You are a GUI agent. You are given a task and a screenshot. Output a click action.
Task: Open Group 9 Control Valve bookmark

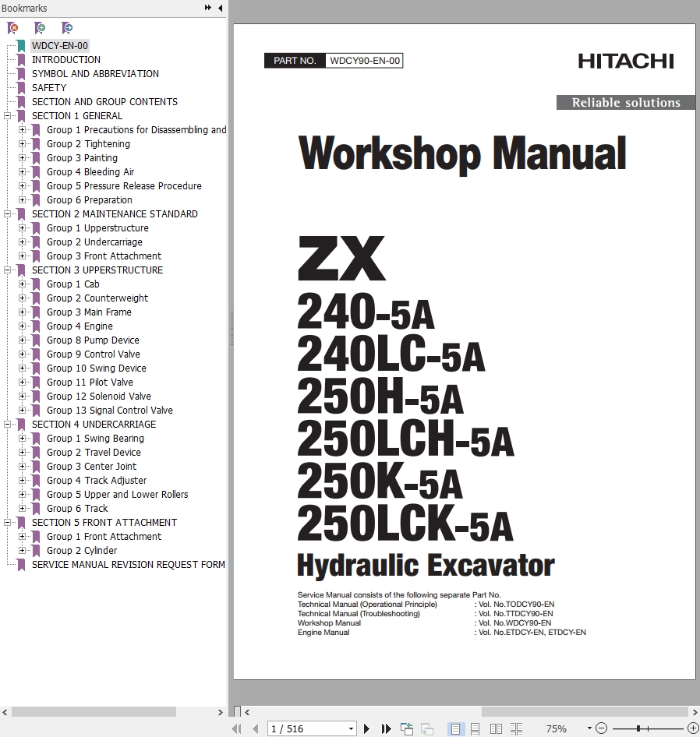[93, 354]
